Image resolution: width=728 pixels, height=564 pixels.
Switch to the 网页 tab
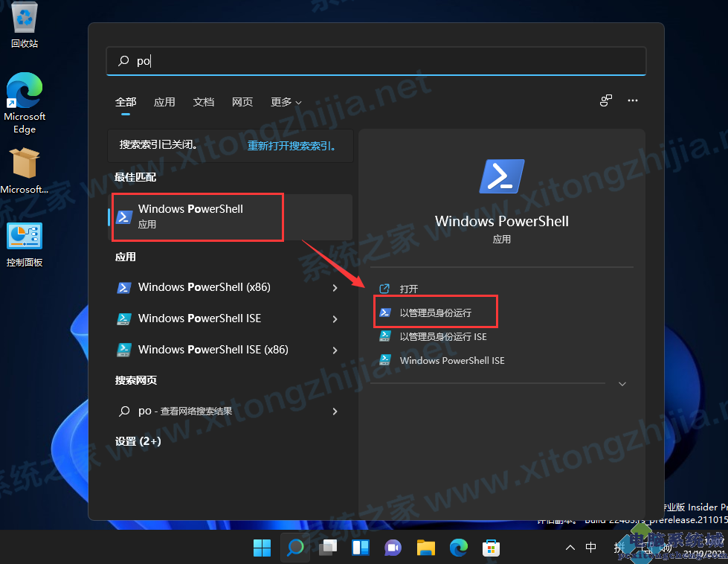point(242,102)
